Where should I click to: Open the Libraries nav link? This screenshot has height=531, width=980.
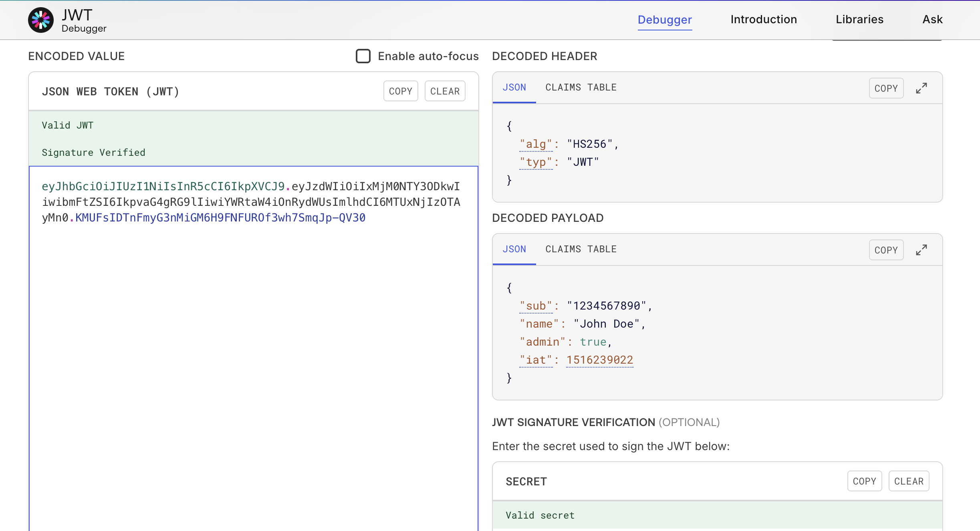pyautogui.click(x=859, y=20)
